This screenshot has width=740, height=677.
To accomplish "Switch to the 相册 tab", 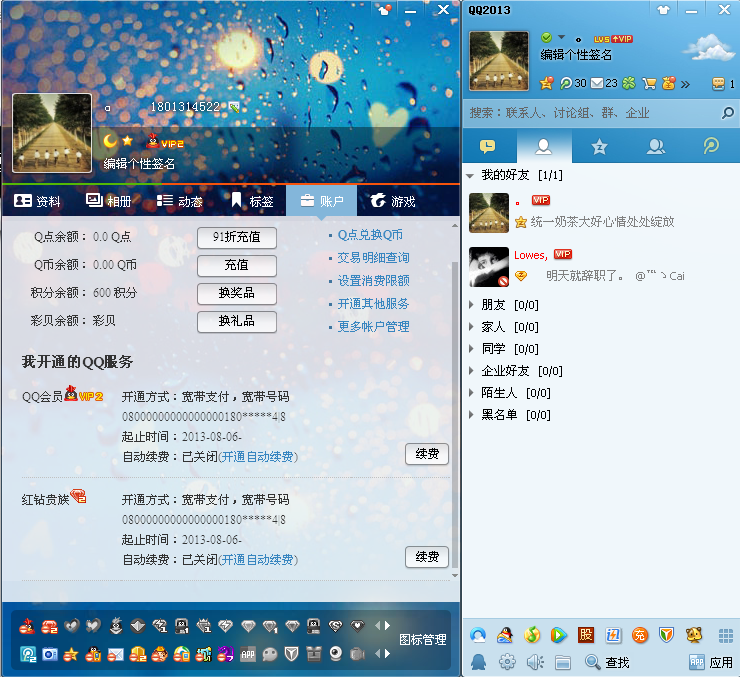I will (x=109, y=201).
